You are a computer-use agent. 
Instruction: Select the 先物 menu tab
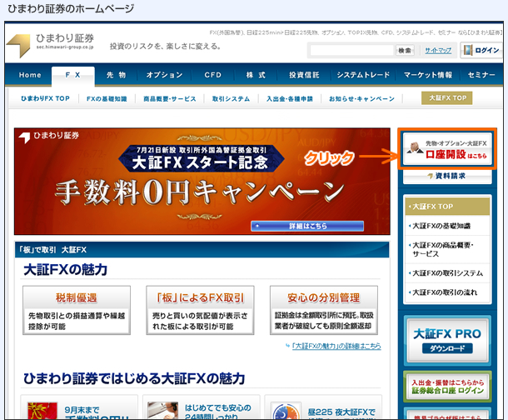point(116,75)
